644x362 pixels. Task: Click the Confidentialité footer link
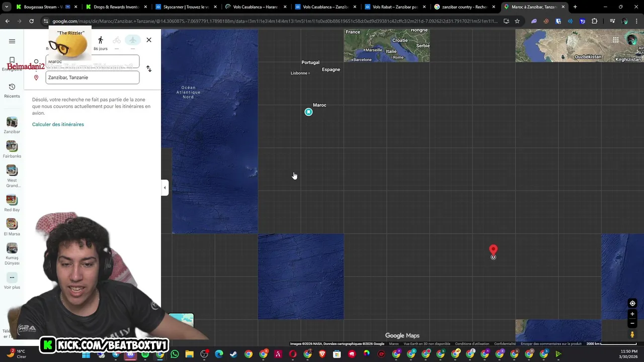click(x=505, y=344)
